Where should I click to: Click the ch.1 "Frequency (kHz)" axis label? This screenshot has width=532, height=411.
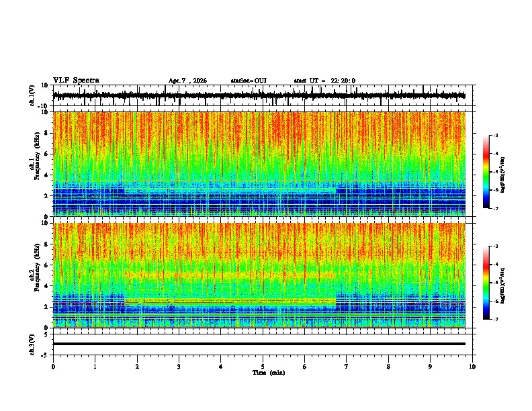click(x=37, y=156)
